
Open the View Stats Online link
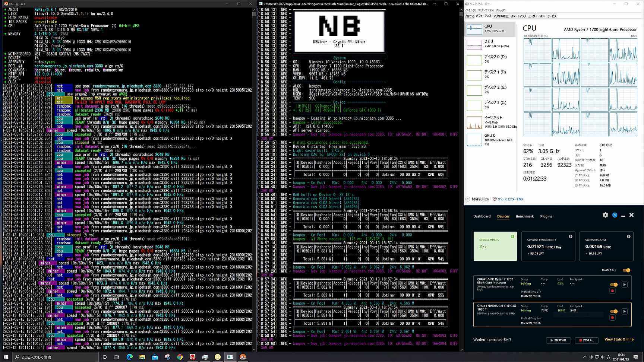(x=619, y=339)
